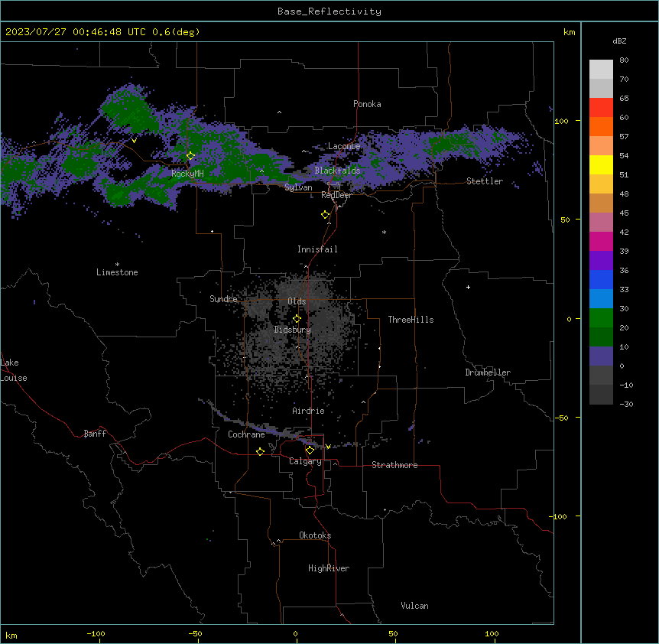Click the purple 10 dBZ legend swatch
This screenshot has width=659, height=644.
click(x=601, y=356)
